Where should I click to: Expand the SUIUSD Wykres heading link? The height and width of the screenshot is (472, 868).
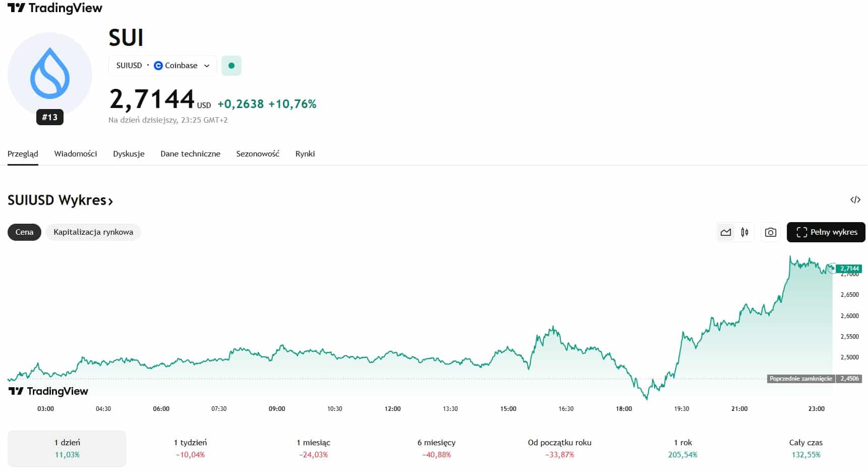tap(60, 200)
